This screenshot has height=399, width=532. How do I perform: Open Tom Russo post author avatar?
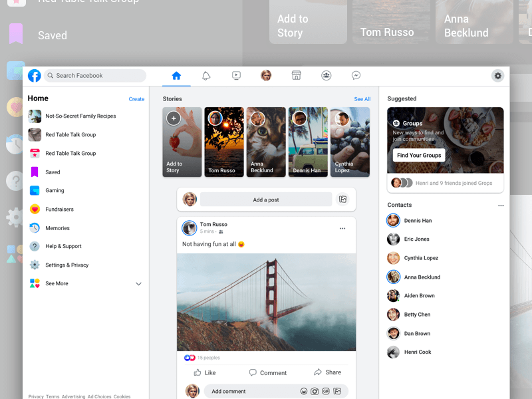tap(190, 227)
